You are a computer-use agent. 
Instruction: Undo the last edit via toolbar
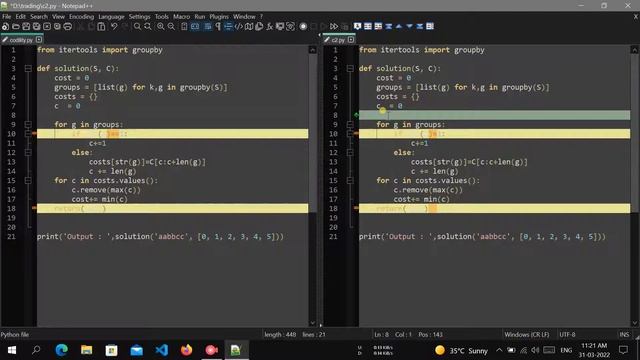[x=114, y=27]
